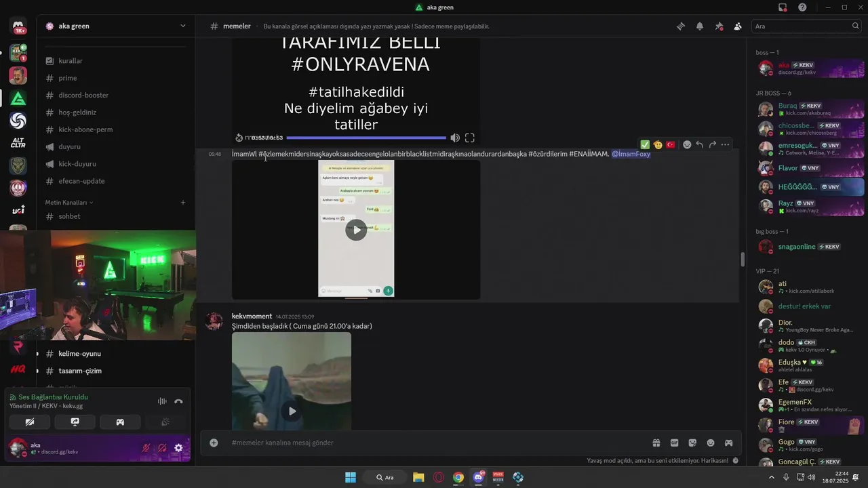Disconnect from the voice channel

click(178, 401)
